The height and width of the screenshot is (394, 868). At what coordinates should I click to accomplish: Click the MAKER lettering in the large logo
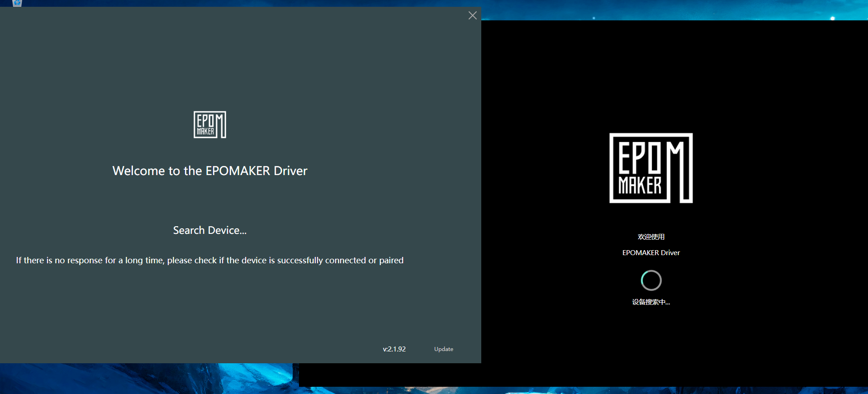point(640,185)
